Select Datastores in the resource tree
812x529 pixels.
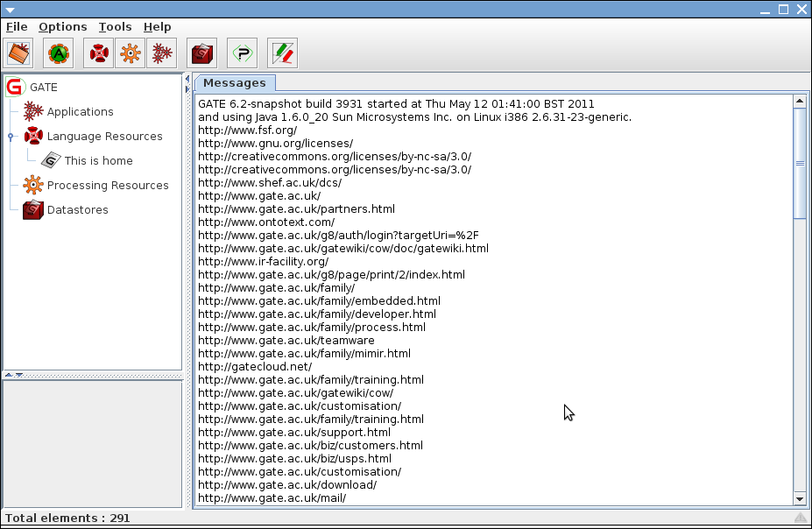tap(78, 209)
